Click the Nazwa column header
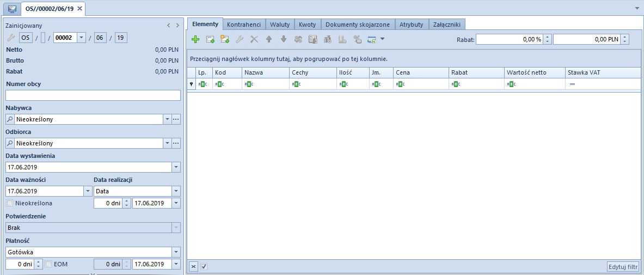Viewport: 644px width, 275px height. tap(265, 72)
